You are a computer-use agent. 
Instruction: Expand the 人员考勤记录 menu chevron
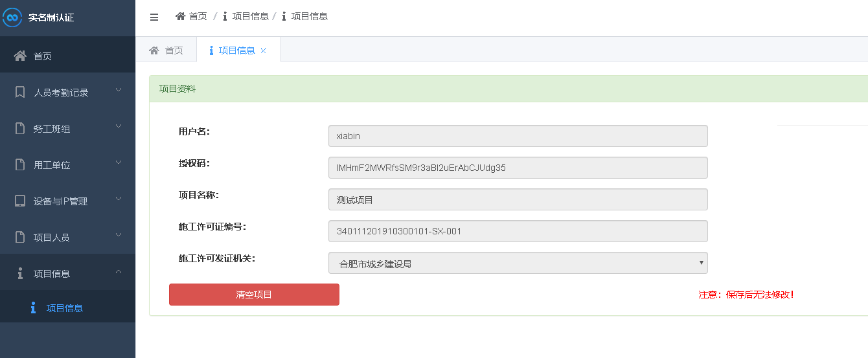[x=119, y=91]
